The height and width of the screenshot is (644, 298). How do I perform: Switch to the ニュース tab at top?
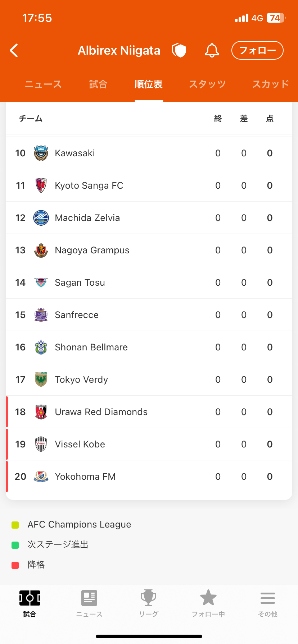[43, 84]
